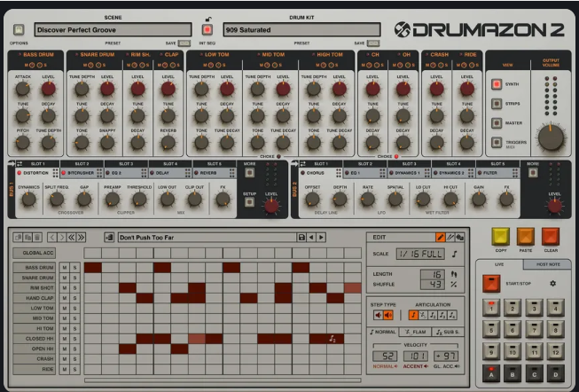Open the Options button
579x392 pixels.
19,29
